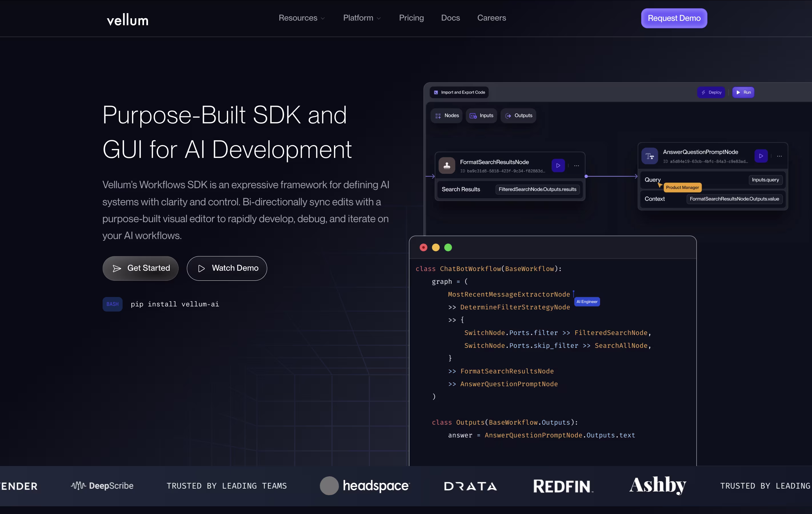Click the yellow window dot in code panel
Image resolution: width=812 pixels, height=514 pixels.
point(436,248)
